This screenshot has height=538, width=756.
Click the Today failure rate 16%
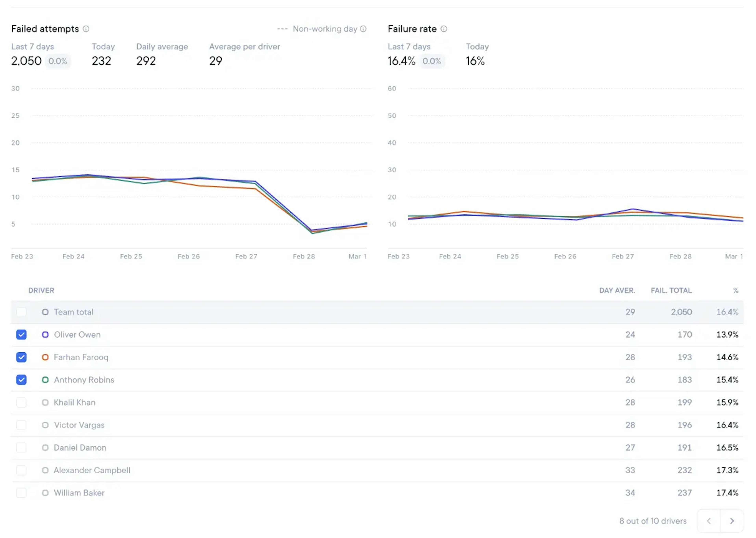[x=475, y=61]
